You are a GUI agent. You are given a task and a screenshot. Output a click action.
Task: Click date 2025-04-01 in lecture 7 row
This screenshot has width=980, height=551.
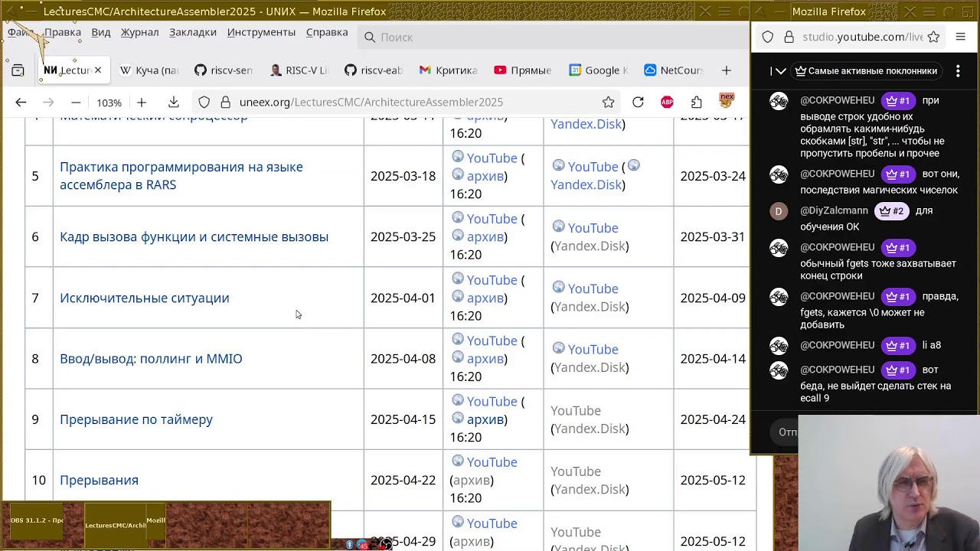pos(403,298)
